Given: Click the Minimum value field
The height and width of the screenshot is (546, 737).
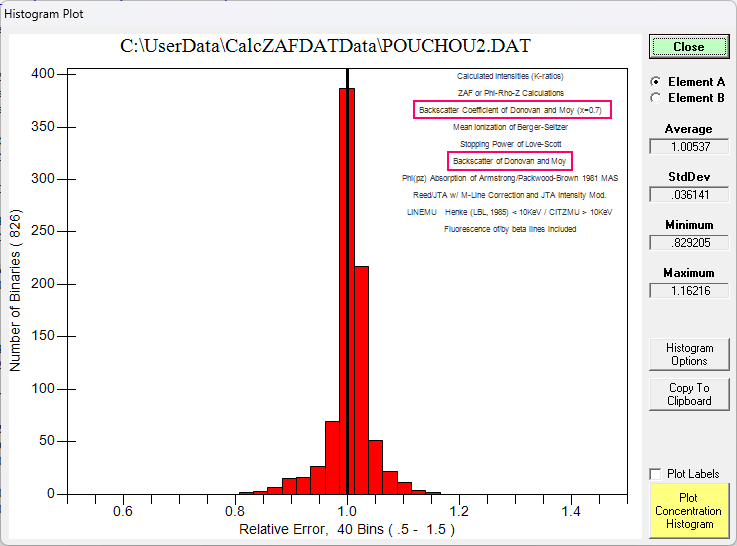Looking at the screenshot, I should [688, 243].
